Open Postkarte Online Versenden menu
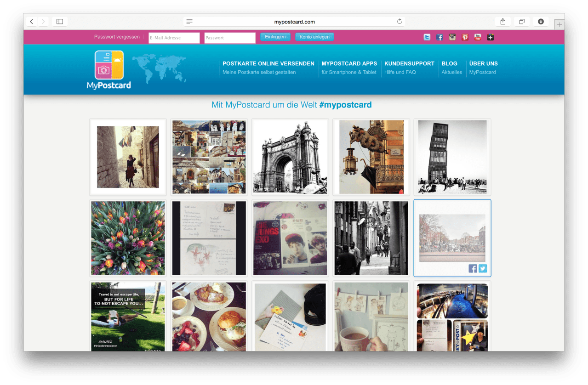 coord(268,64)
